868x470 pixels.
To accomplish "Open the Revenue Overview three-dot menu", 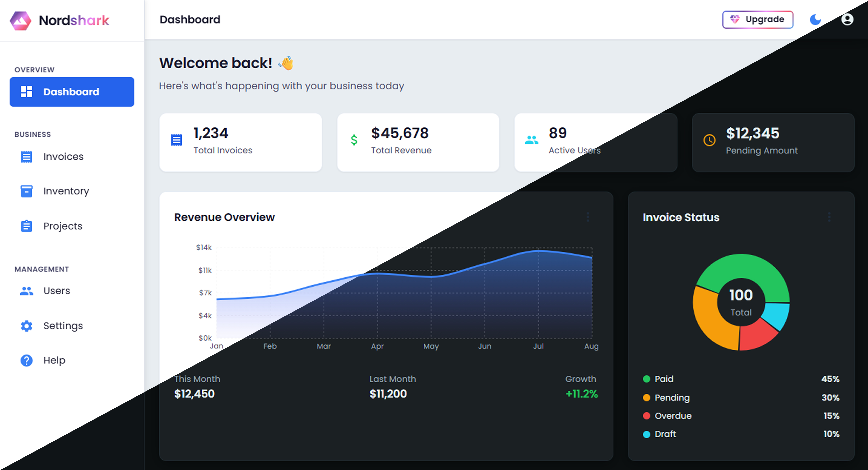I will 588,217.
